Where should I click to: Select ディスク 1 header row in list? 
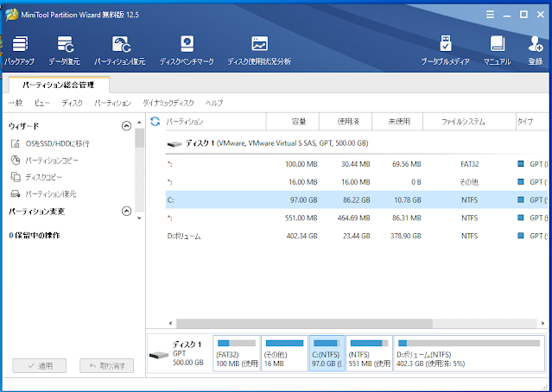[357, 142]
